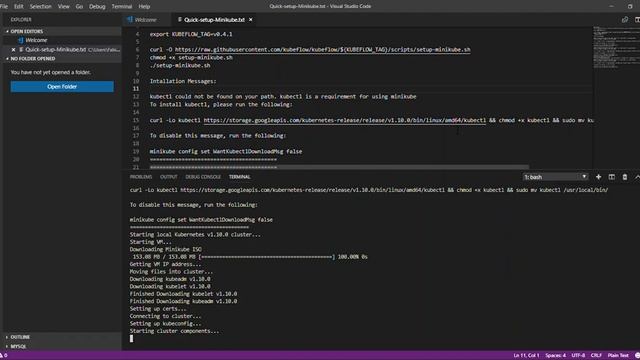Restore down the Visual Studio Code window
Image resolution: width=640 pixels, height=360 pixels.
pyautogui.click(x=630, y=7)
